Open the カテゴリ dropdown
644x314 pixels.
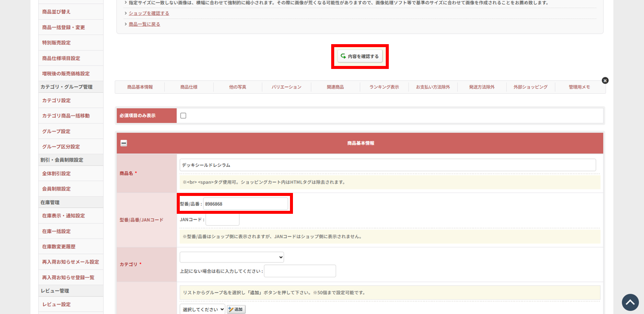[x=231, y=257]
